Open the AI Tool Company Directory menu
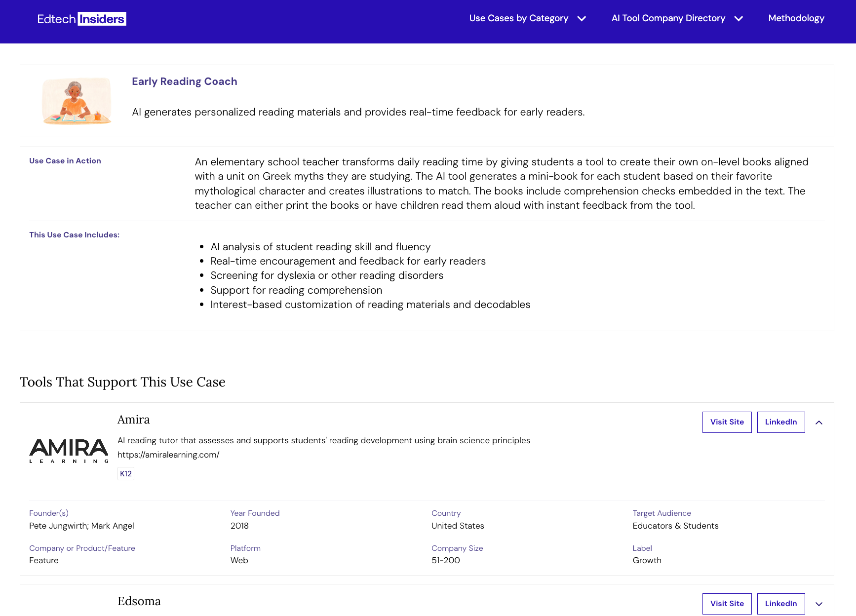The width and height of the screenshot is (856, 616). (x=668, y=18)
